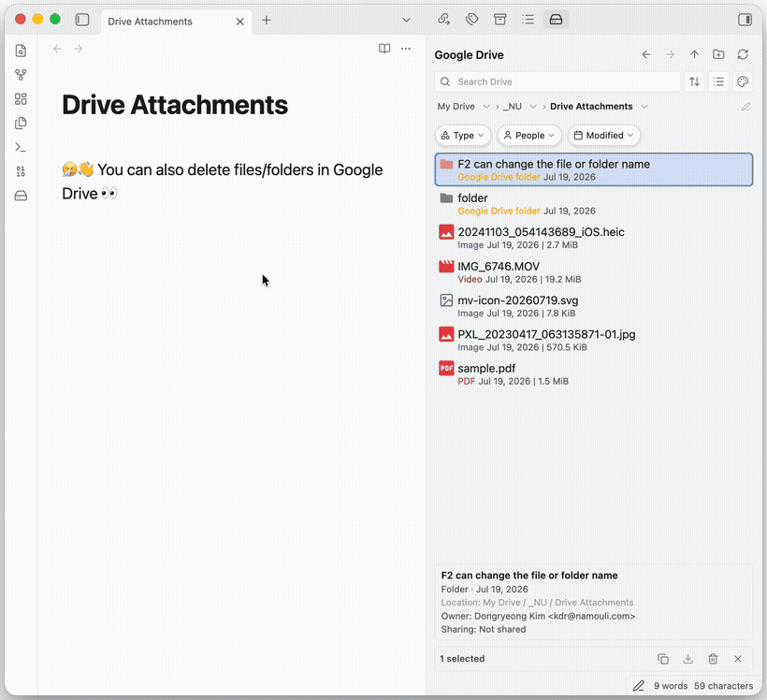Click 'Sharing: Not shared' detail text
Screen dimensions: 767x700
point(484,630)
